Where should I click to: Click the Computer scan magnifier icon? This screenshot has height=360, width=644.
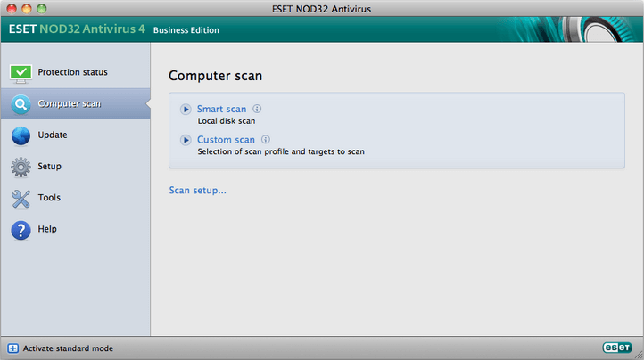pos(21,104)
